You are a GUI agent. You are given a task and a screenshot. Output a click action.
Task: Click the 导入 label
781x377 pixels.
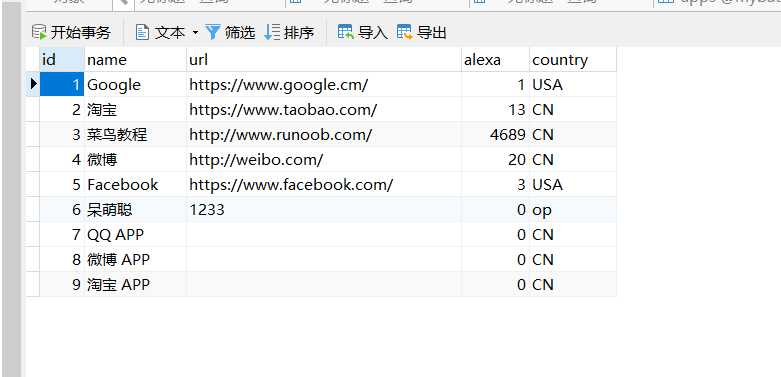click(373, 33)
